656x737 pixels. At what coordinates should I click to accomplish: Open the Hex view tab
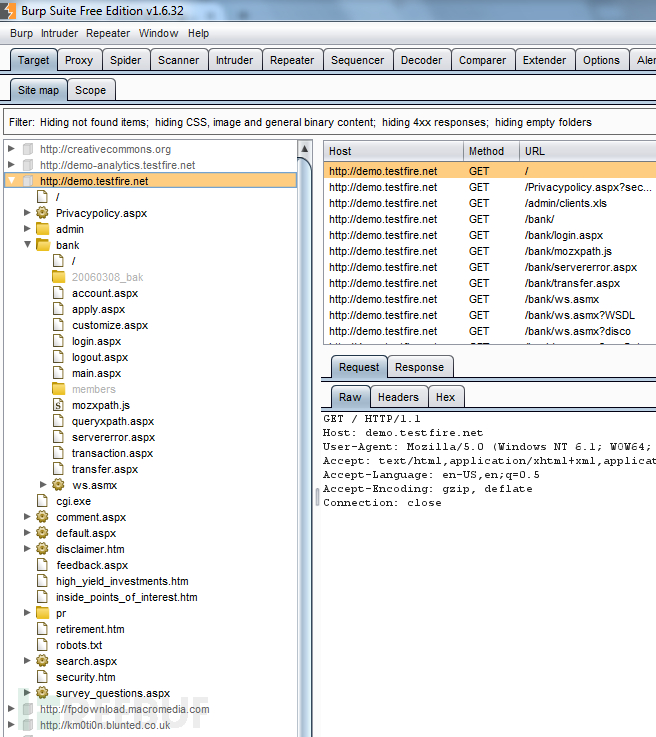click(445, 397)
